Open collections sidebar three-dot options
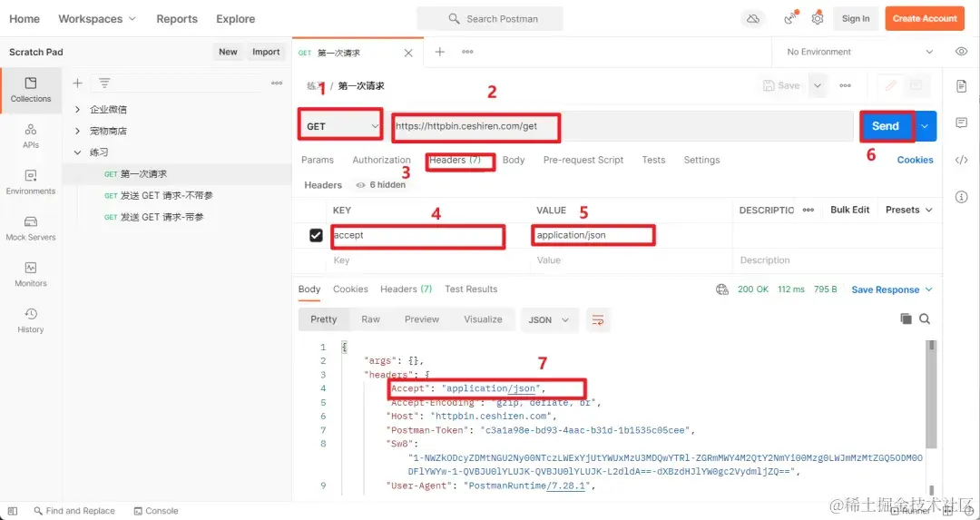 pyautogui.click(x=277, y=83)
